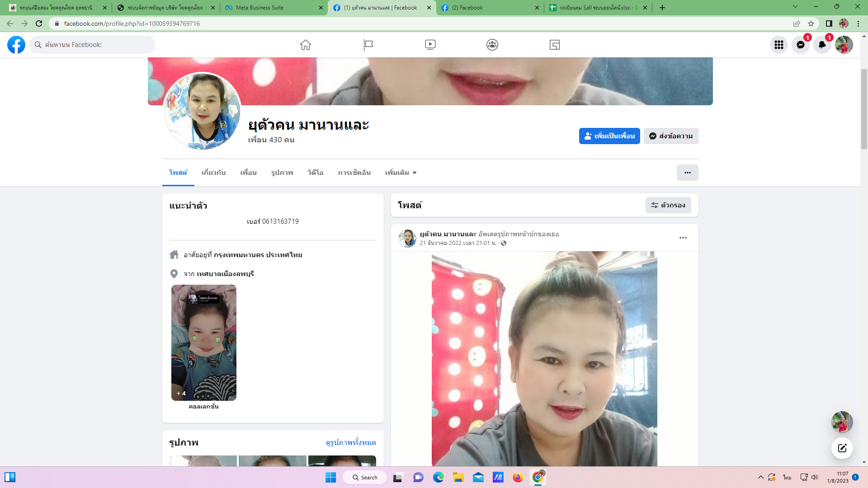
Task: Open the notifications bell icon
Action: point(822,45)
